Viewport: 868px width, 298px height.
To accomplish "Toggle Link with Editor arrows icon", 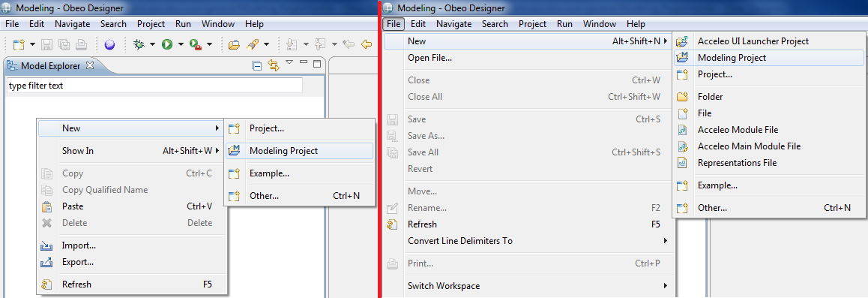I will pyautogui.click(x=273, y=65).
